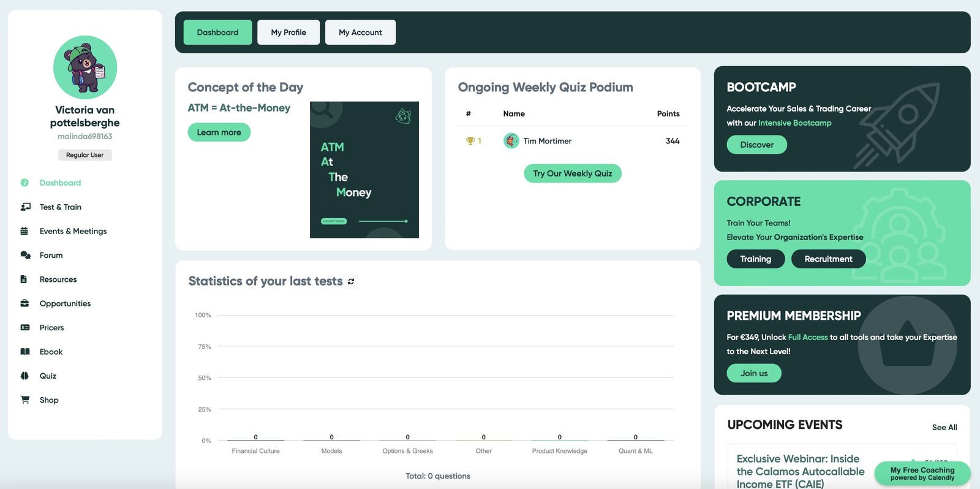Click Tim Mortimer name in podium
Screen dimensions: 980x489
tap(548, 141)
